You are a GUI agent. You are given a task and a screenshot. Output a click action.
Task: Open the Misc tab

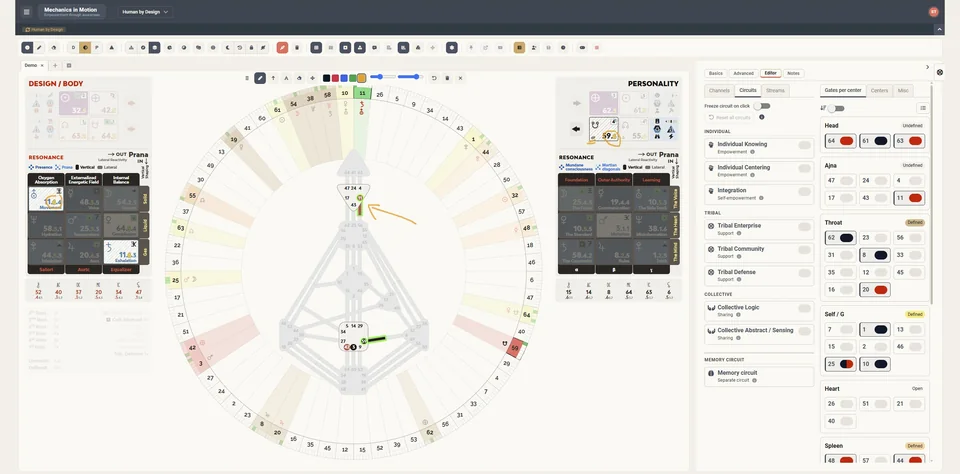point(903,91)
